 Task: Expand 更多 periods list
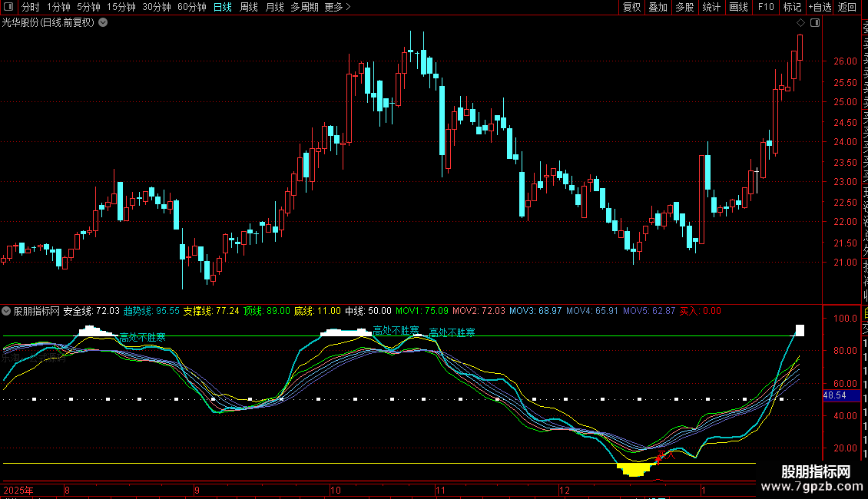pyautogui.click(x=337, y=8)
